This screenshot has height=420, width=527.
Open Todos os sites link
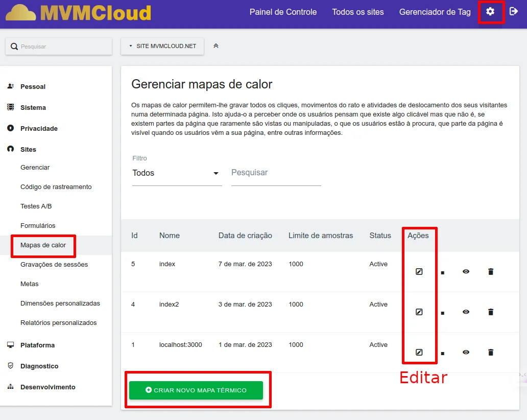[x=357, y=12]
